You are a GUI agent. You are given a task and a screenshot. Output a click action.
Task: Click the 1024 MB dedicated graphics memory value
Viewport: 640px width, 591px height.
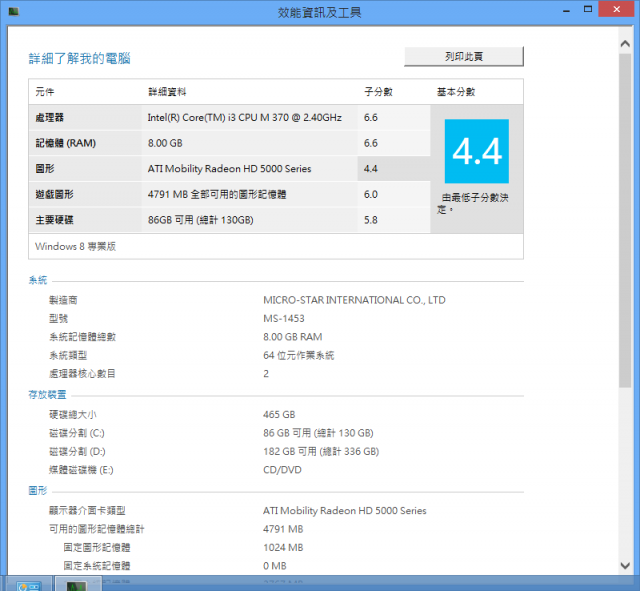pos(283,547)
